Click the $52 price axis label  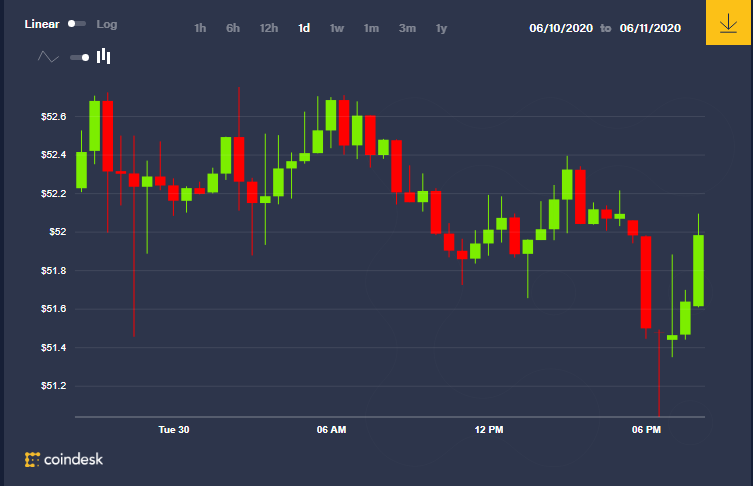(x=58, y=232)
